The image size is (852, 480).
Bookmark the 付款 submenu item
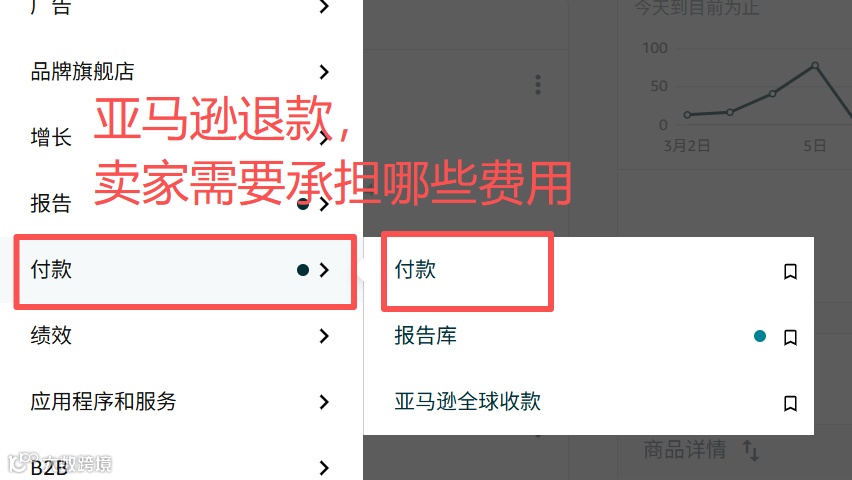click(790, 271)
